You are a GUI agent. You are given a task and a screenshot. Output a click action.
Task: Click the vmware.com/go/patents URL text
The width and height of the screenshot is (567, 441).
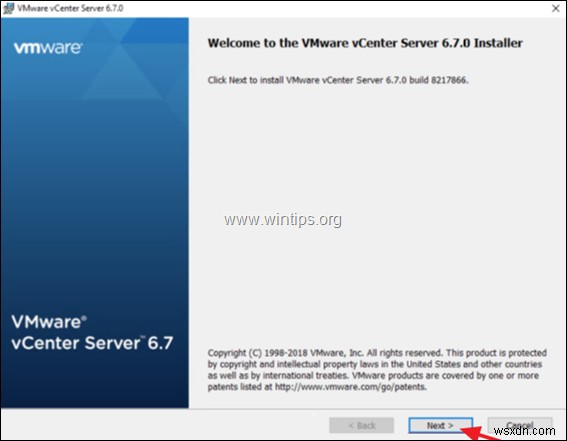point(351,387)
